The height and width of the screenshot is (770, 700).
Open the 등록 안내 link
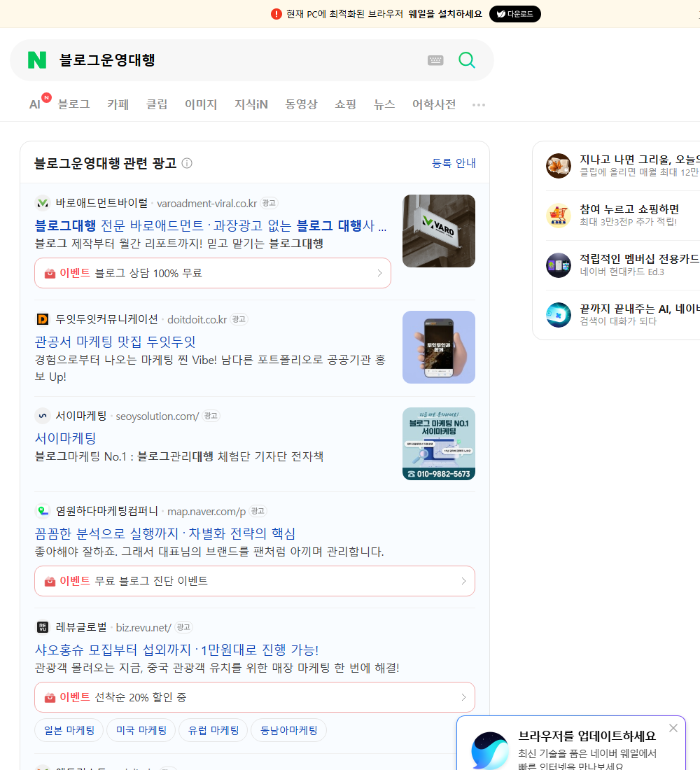(454, 163)
